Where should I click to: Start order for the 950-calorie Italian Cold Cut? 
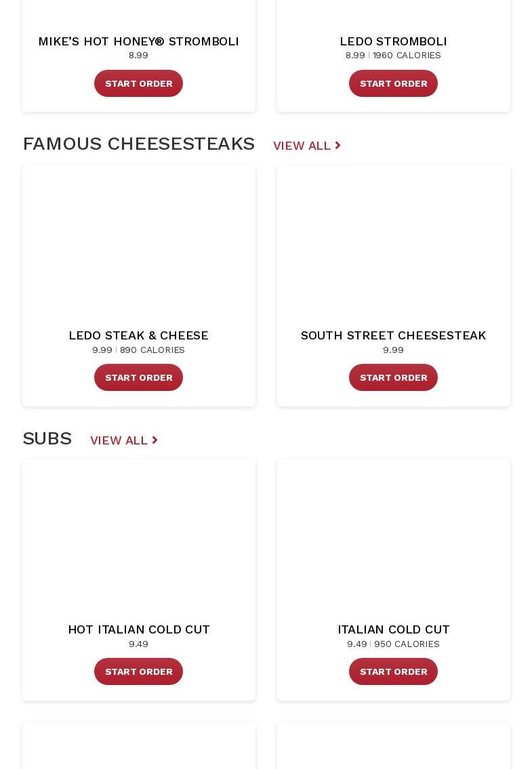[393, 671]
